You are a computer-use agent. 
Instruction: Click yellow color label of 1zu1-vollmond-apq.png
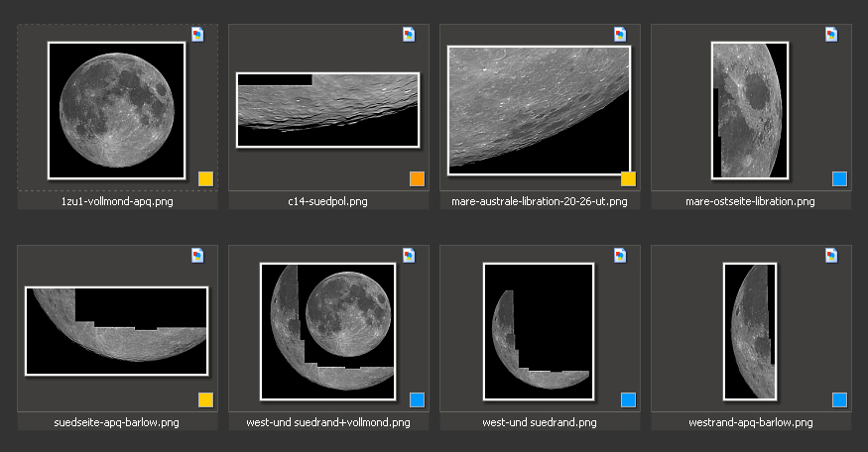[205, 179]
